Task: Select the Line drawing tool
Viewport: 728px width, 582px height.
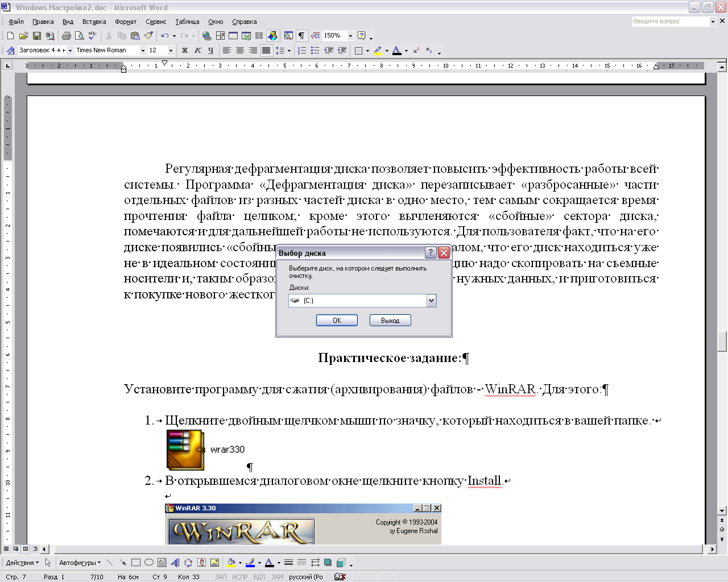Action: tap(110, 563)
